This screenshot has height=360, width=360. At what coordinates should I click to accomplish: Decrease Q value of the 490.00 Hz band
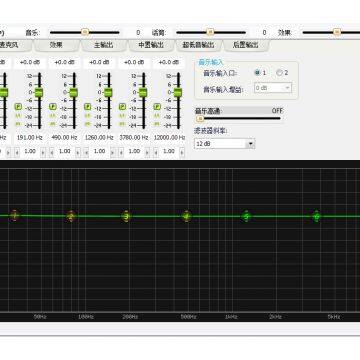(x=51, y=153)
